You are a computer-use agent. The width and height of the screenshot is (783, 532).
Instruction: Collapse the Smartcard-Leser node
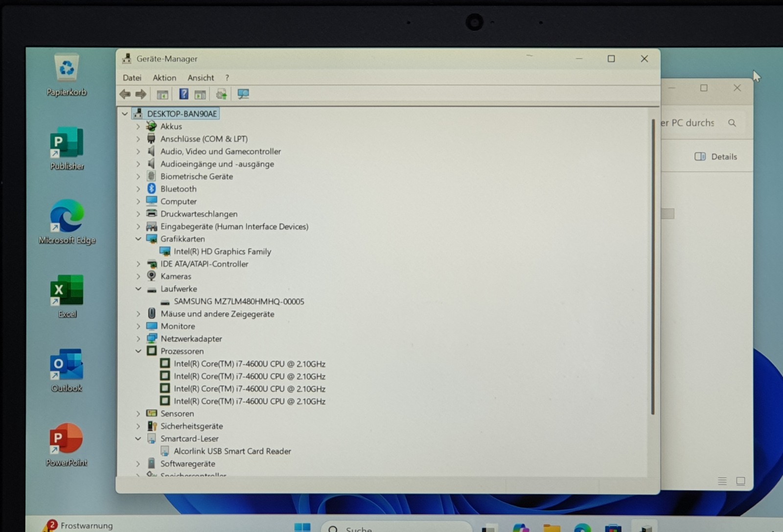click(x=138, y=439)
